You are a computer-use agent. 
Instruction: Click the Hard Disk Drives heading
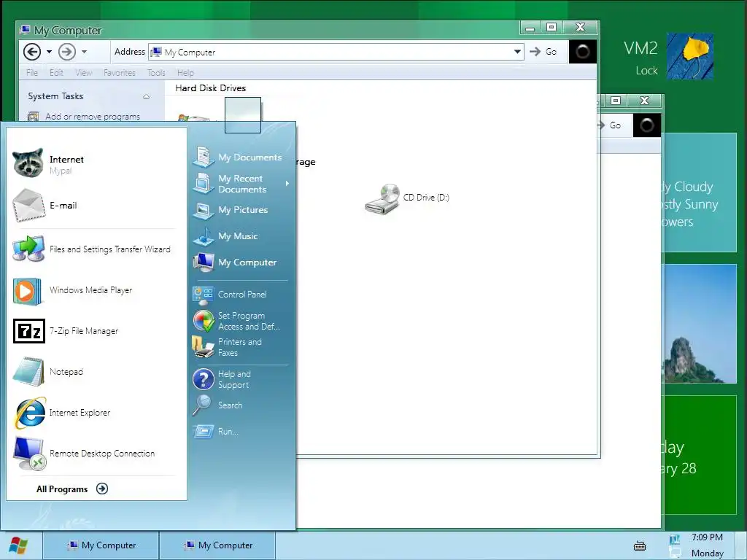pos(211,88)
